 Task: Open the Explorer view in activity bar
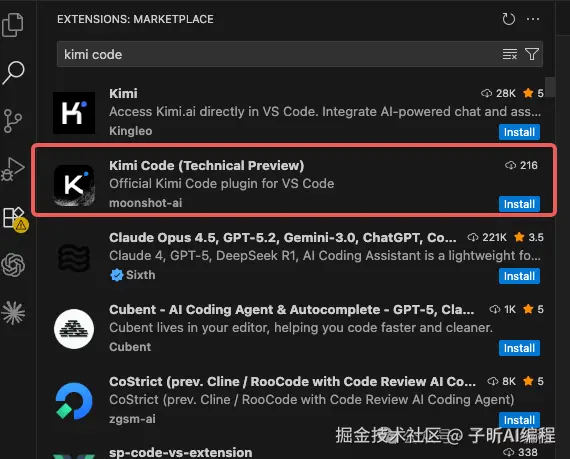[x=13, y=25]
